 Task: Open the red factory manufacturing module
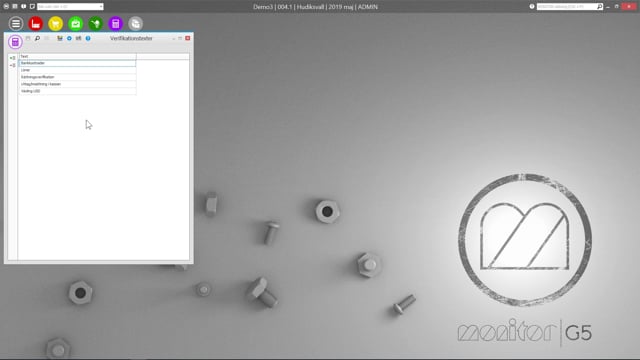click(x=36, y=24)
